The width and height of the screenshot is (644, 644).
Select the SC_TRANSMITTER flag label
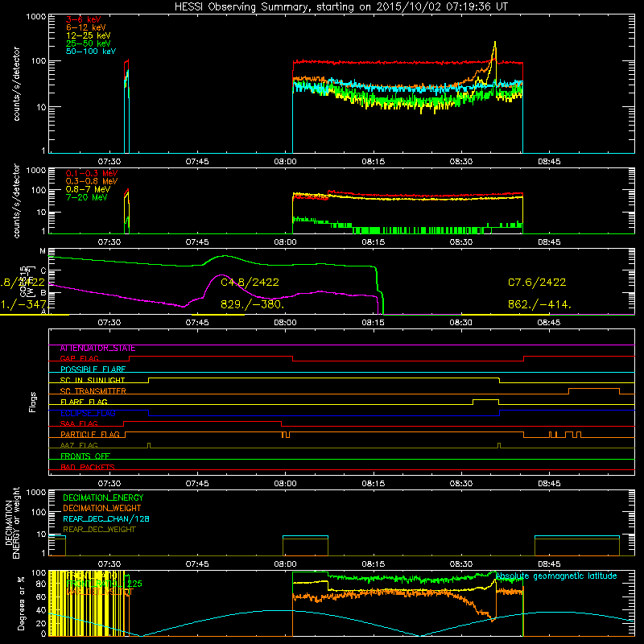coord(93,391)
